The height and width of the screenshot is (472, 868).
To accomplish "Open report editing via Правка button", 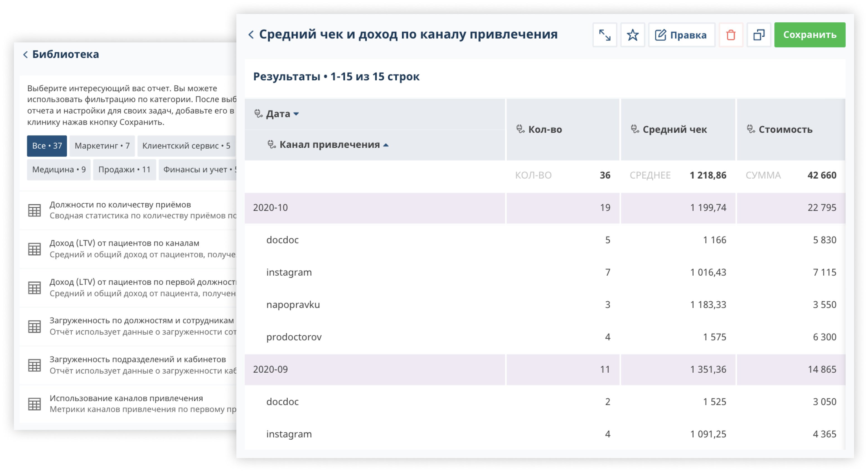I will [681, 35].
